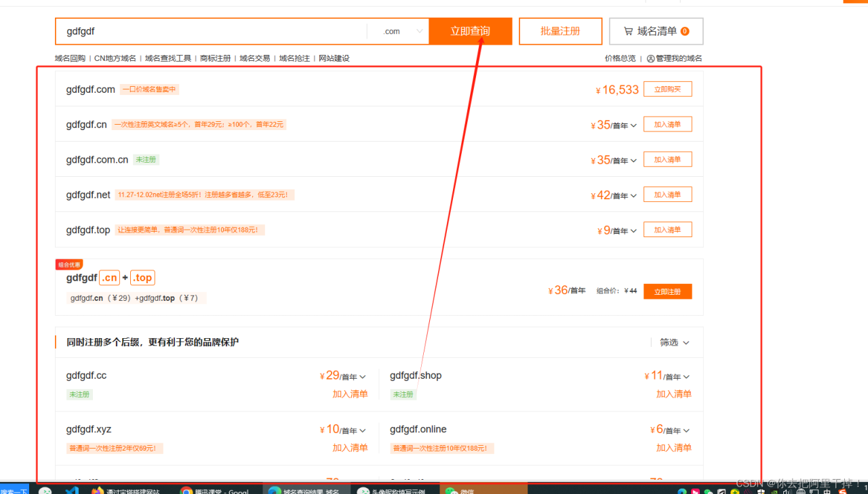Add gdfgdf.net to the list
The height and width of the screenshot is (494, 868).
tap(668, 195)
